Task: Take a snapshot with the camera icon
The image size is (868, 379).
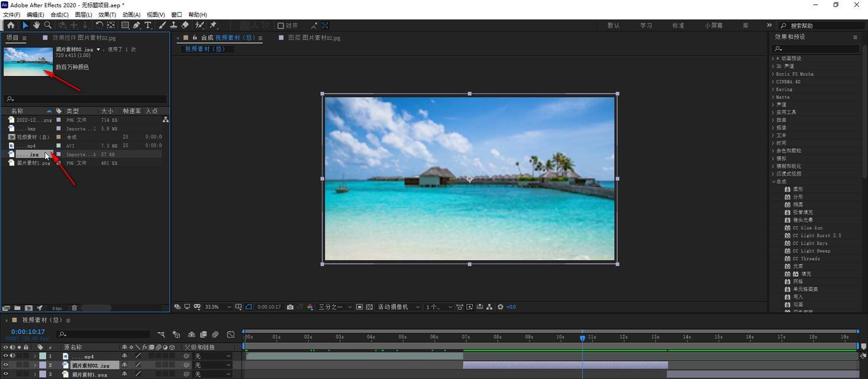Action: pos(290,307)
